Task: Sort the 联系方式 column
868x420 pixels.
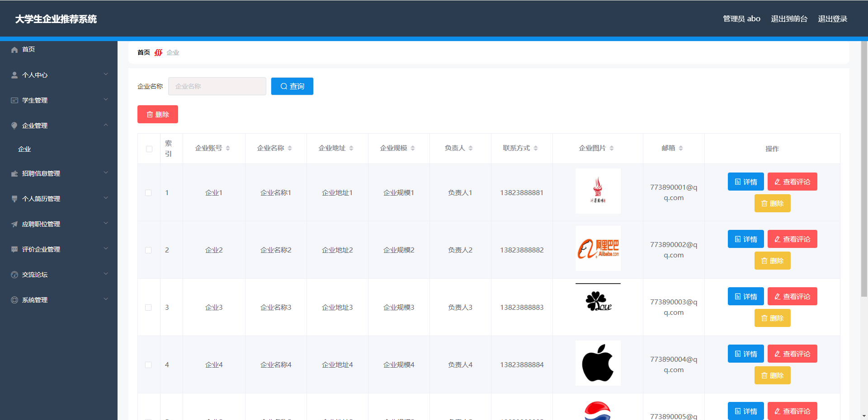Action: click(x=536, y=148)
